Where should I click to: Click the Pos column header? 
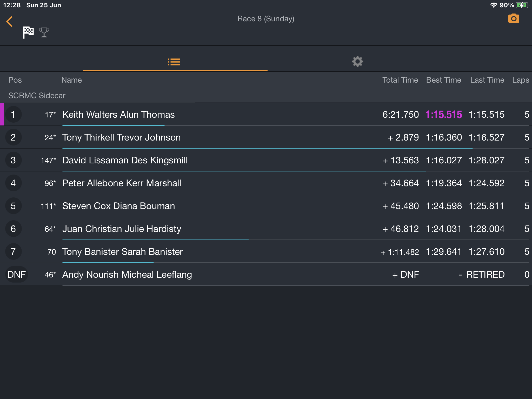click(15, 80)
